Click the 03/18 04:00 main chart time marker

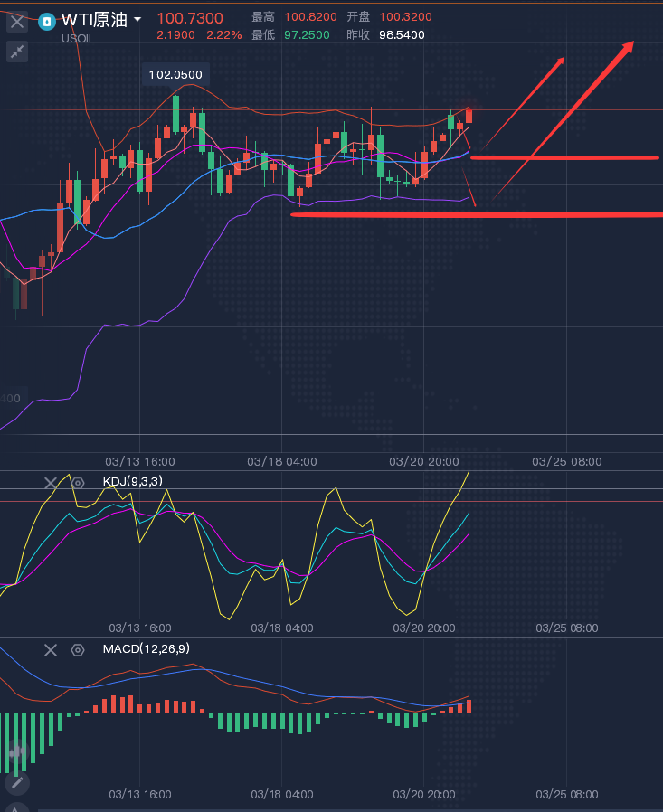[282, 461]
